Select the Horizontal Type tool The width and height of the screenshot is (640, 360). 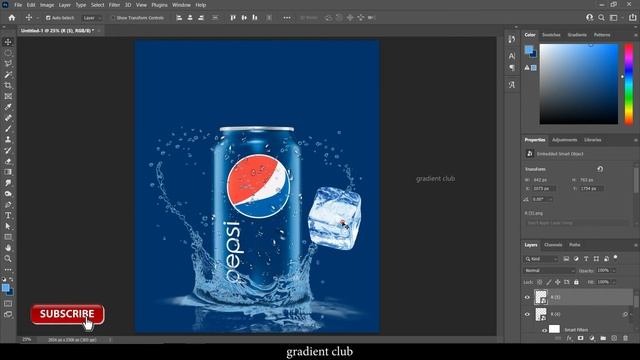pyautogui.click(x=8, y=215)
